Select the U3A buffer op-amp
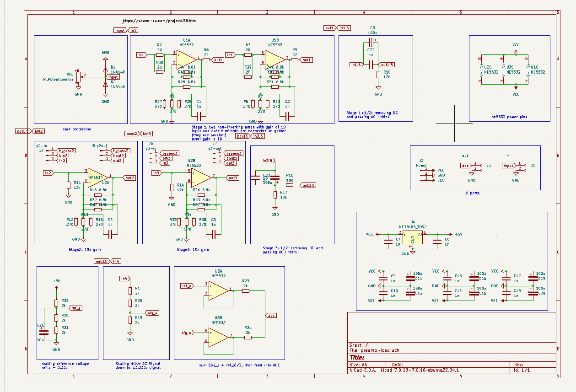The height and width of the screenshot is (392, 576). (218, 290)
